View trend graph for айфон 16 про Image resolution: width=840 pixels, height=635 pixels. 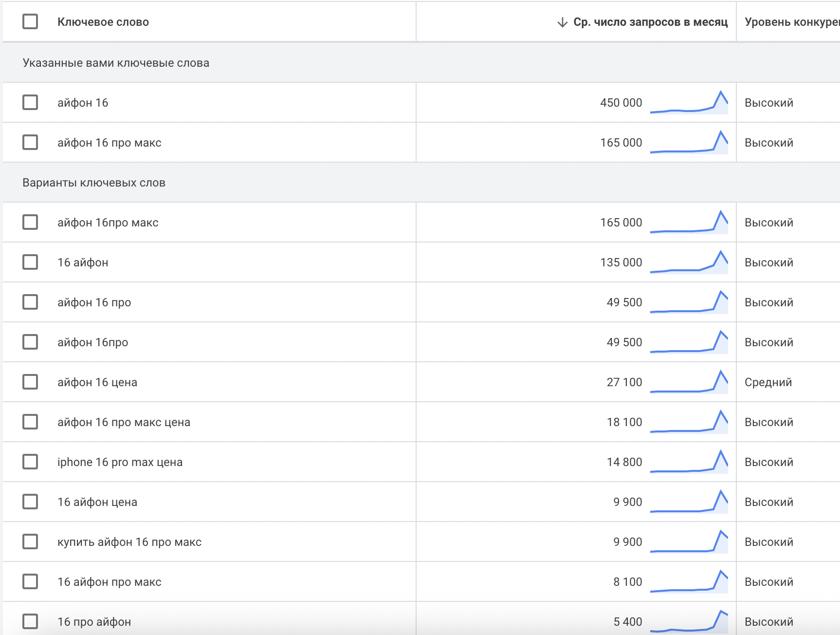[689, 302]
